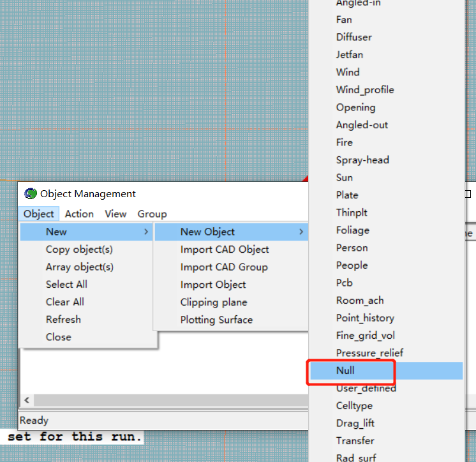
Task: Select Pcb object type
Action: click(x=387, y=283)
